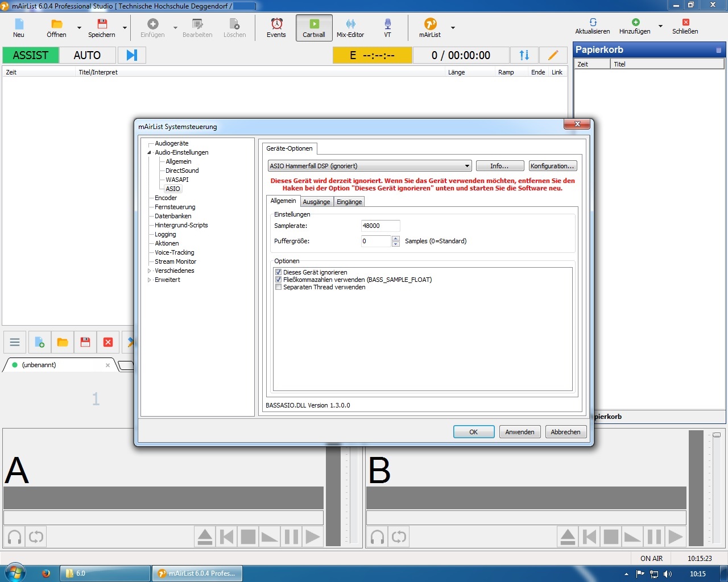Expand the Verschiedenes tree node
Screen dimensions: 728x582
(x=150, y=271)
